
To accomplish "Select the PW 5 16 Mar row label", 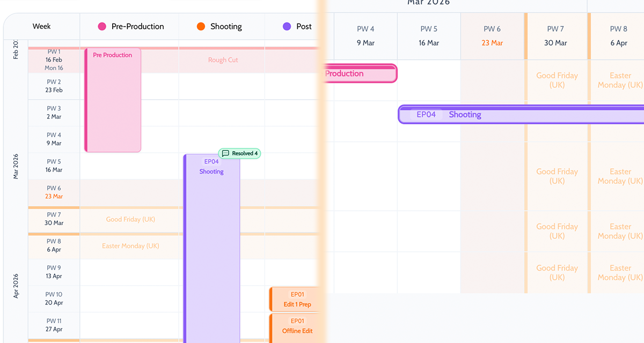I will pos(54,166).
